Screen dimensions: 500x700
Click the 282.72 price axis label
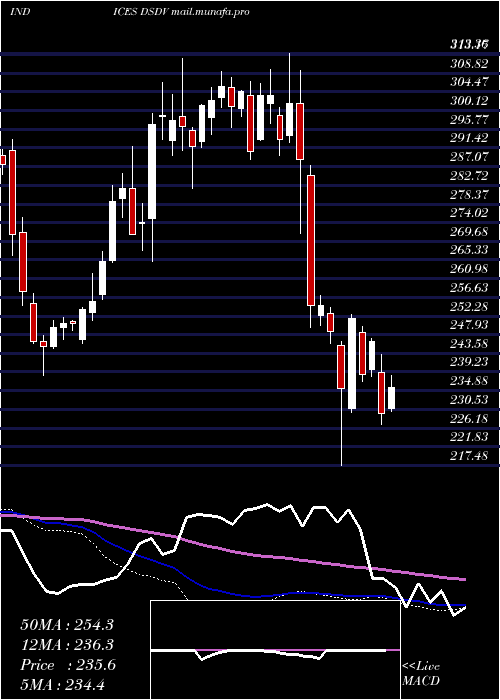[469, 175]
